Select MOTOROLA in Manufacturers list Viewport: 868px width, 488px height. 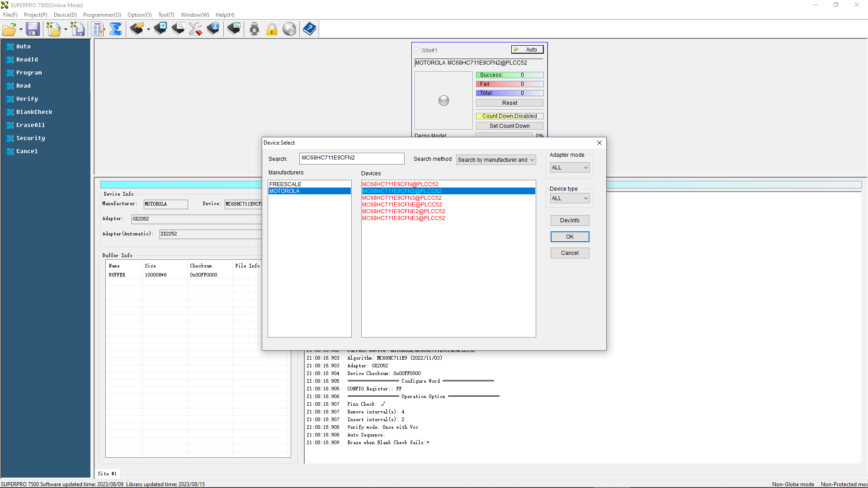point(309,191)
